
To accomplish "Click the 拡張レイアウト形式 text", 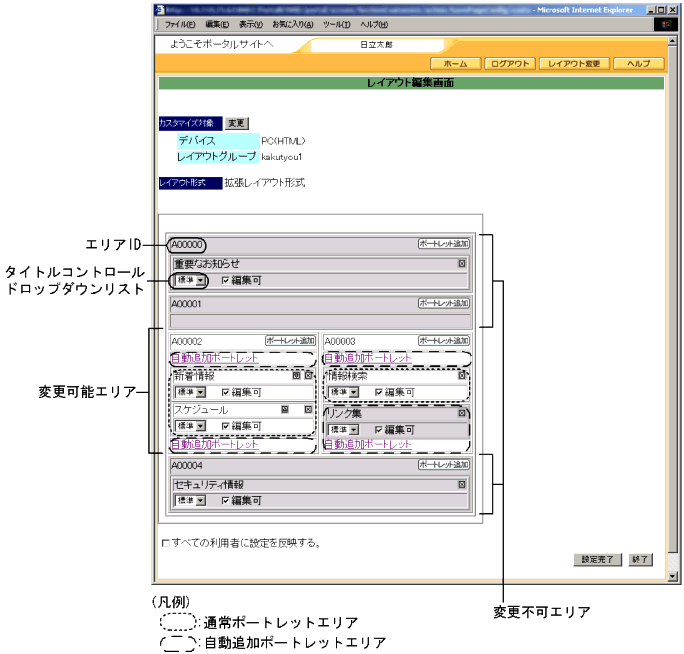I will coord(265,182).
